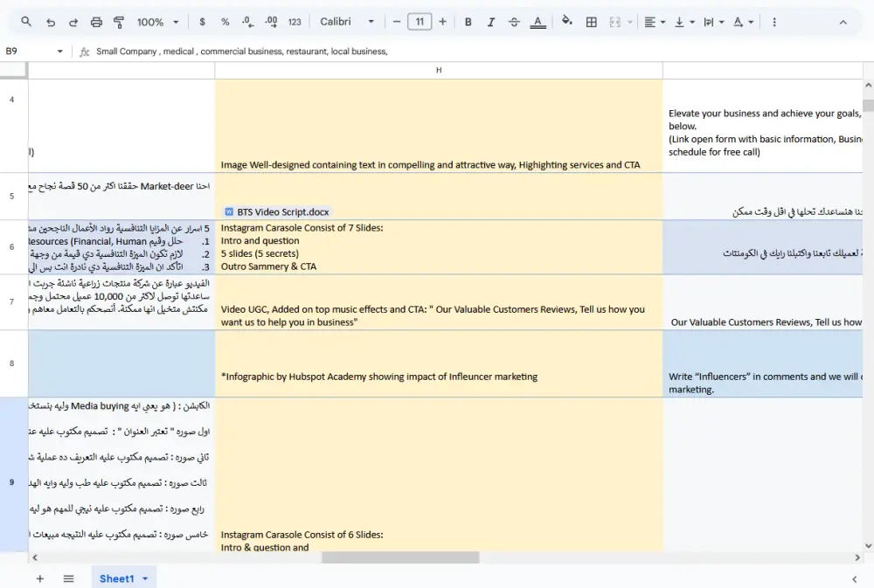Collapse the toolbar with the chevron
This screenshot has width=874, height=588.
[x=843, y=22]
